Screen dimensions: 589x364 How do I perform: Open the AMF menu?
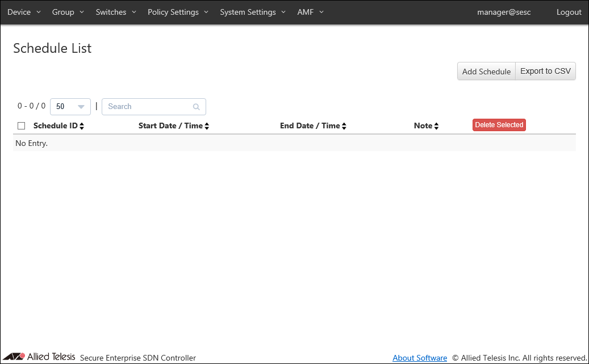tap(310, 12)
